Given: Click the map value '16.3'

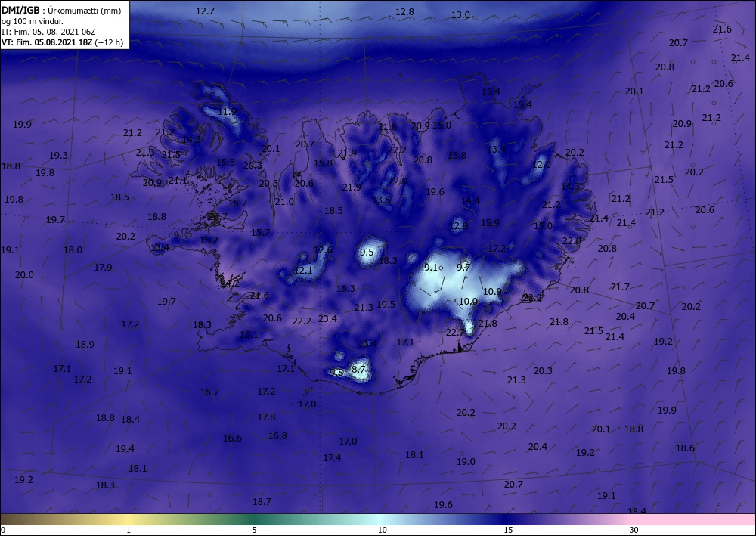Looking at the screenshot, I should (x=345, y=289).
